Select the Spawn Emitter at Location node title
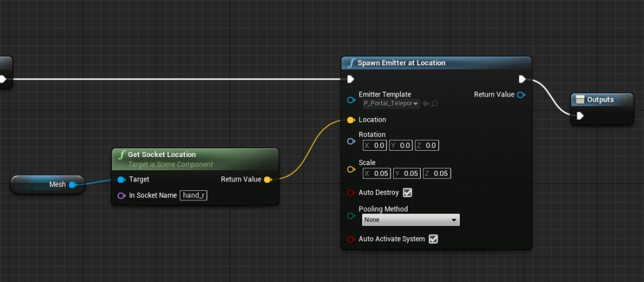The height and width of the screenshot is (282, 644). [x=401, y=63]
